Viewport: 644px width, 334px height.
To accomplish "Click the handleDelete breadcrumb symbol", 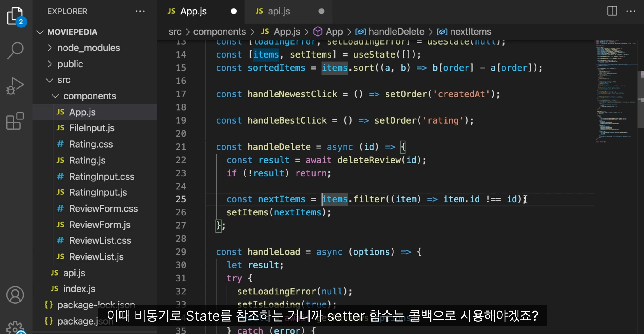I will (390, 32).
